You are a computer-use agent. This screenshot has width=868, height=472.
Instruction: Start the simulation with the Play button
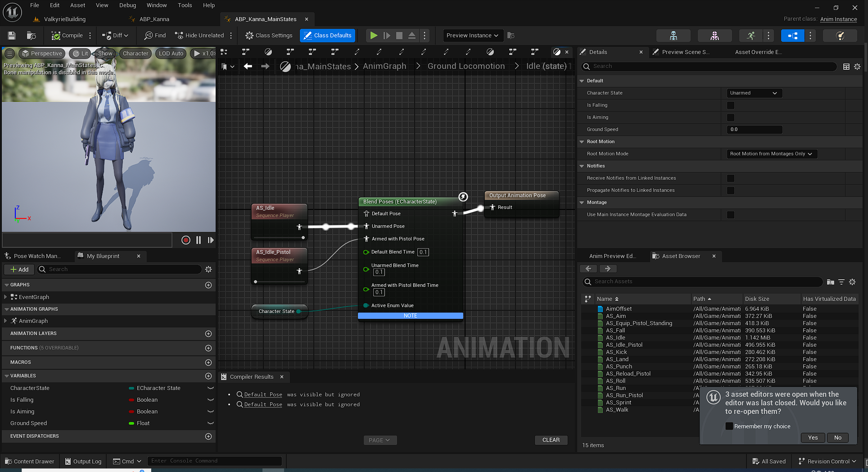374,36
